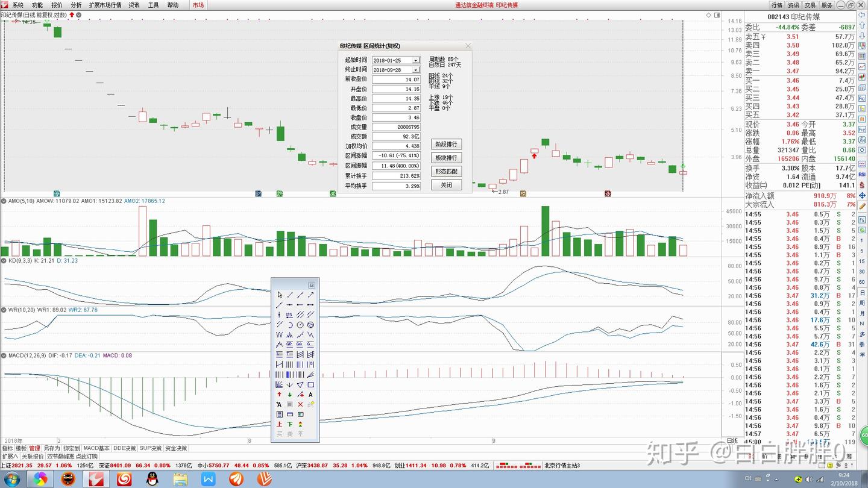868x488 pixels.
Task: Click the 另存为 tab below chart
Action: pos(52,448)
